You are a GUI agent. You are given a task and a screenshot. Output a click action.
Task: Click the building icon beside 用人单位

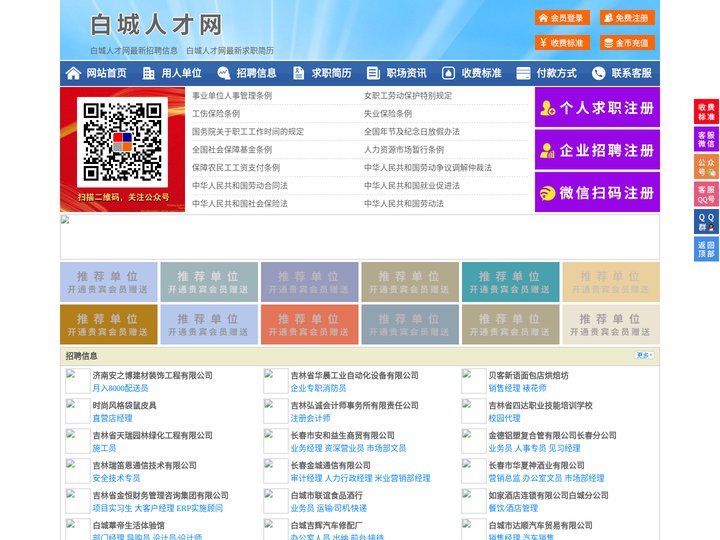(148, 73)
